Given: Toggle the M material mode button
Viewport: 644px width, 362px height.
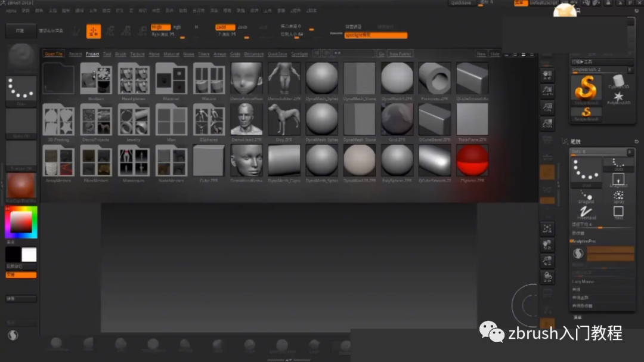Looking at the screenshot, I should point(196,27).
